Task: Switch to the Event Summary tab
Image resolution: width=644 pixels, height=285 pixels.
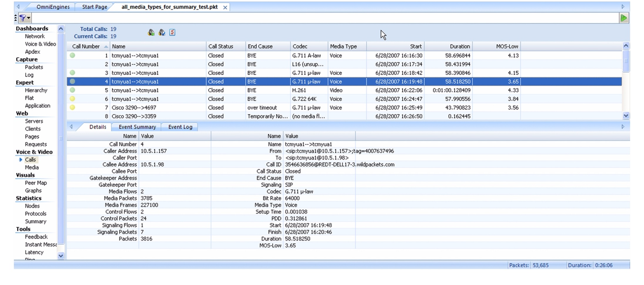Action: point(137,127)
